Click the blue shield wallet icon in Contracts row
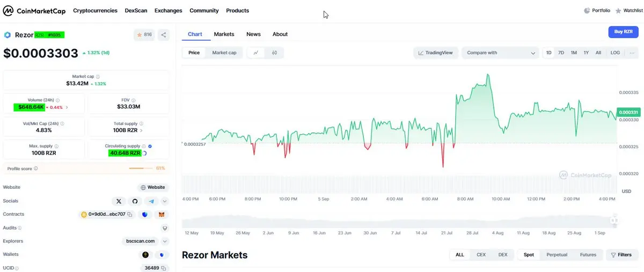644x272 pixels. click(x=145, y=215)
